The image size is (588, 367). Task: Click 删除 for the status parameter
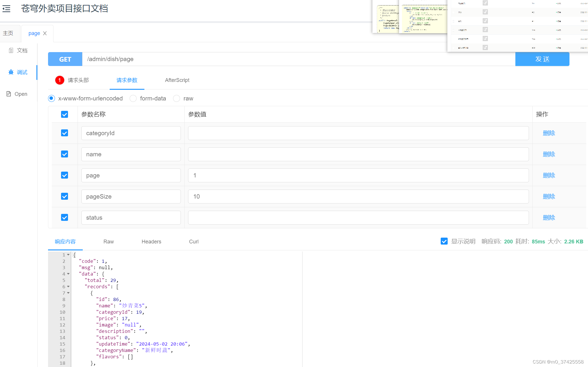549,218
